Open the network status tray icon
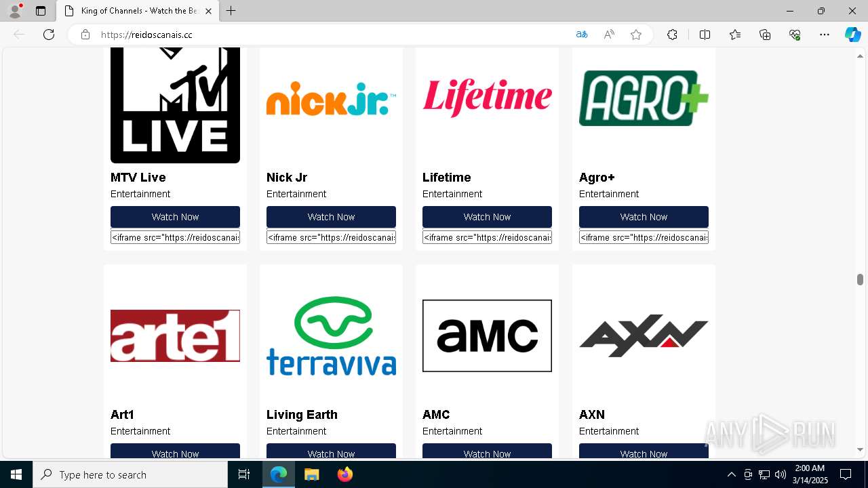The image size is (868, 488). click(764, 474)
